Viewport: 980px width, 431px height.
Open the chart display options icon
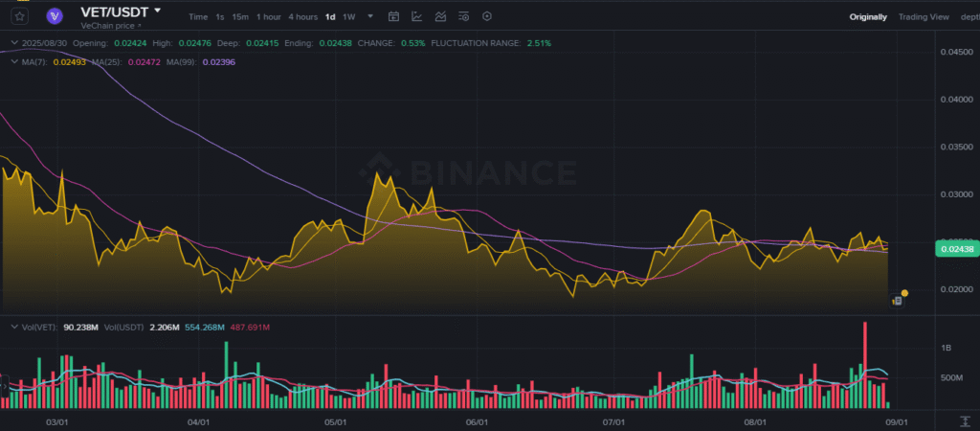pyautogui.click(x=464, y=16)
